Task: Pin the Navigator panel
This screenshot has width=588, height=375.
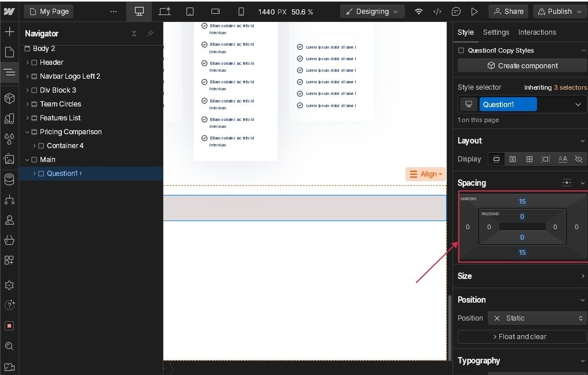Action: [x=150, y=34]
